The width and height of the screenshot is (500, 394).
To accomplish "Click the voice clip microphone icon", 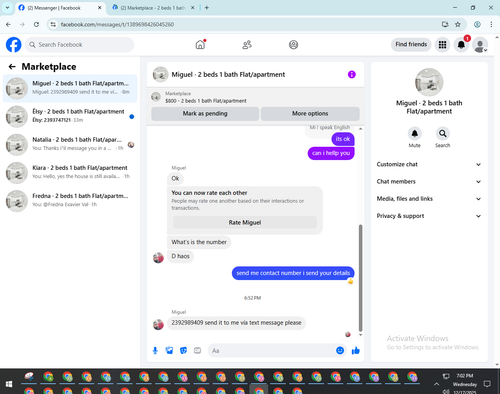I will tap(155, 350).
